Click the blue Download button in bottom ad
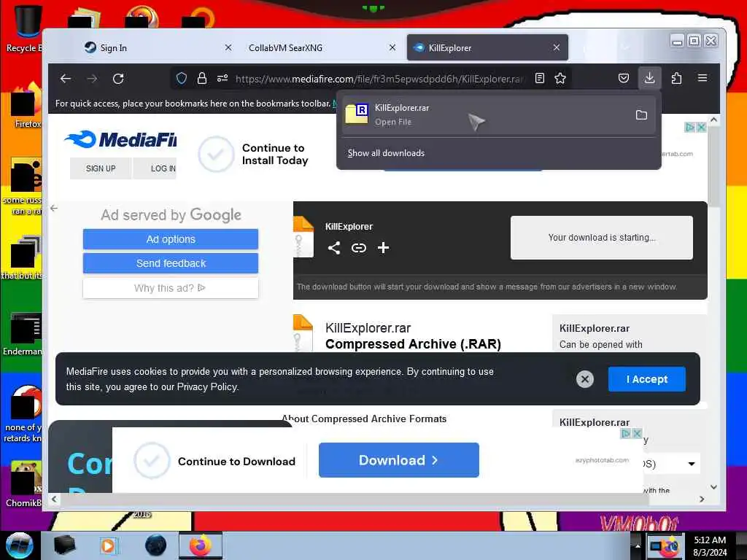The image size is (747, 560). coord(399,460)
